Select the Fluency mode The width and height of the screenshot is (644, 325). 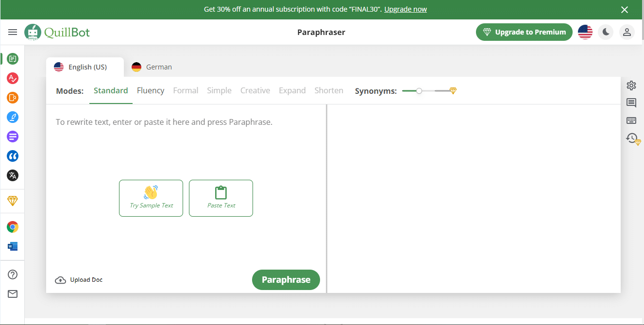pyautogui.click(x=151, y=90)
